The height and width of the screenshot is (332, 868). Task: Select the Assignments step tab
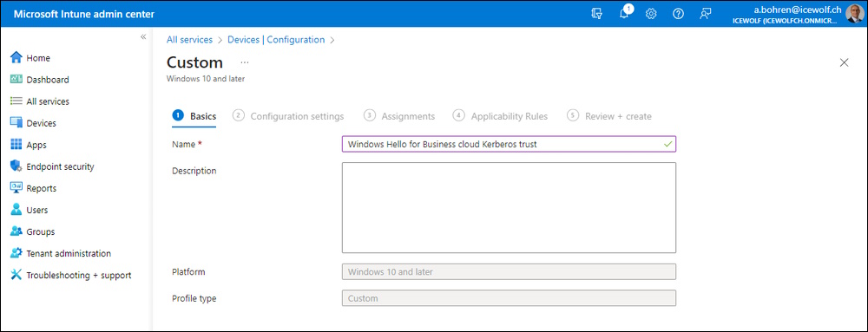[x=399, y=116]
